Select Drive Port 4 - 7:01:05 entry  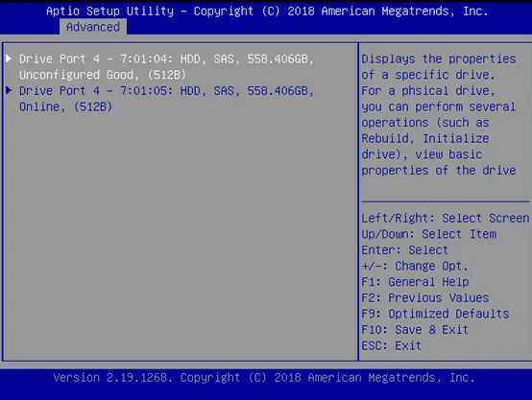pos(166,99)
